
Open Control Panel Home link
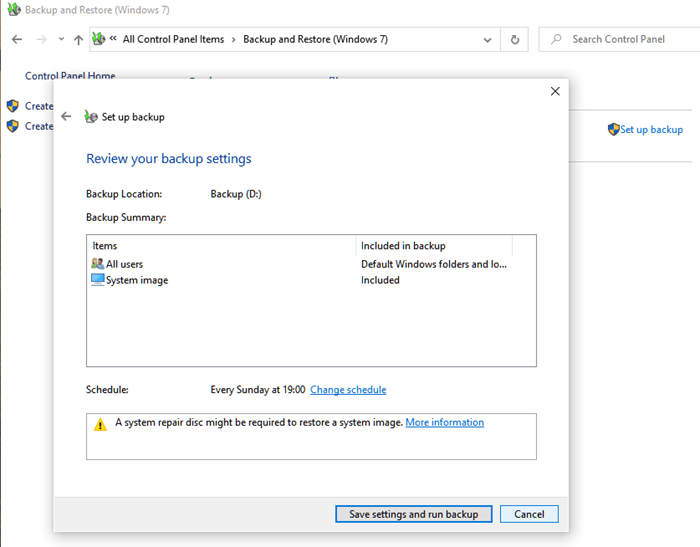tap(70, 75)
